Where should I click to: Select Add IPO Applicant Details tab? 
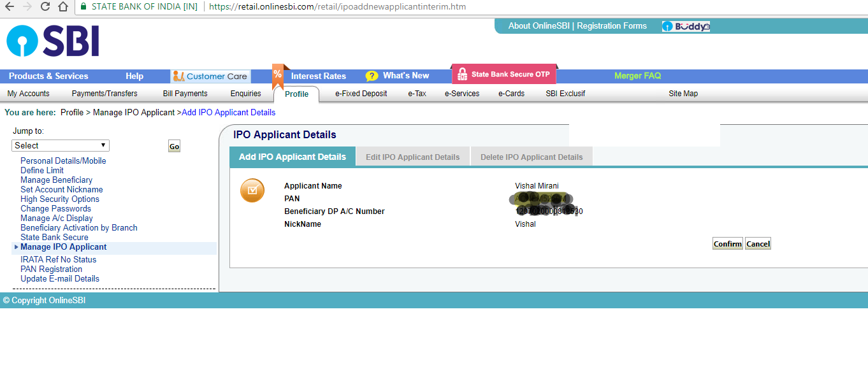[x=293, y=157]
